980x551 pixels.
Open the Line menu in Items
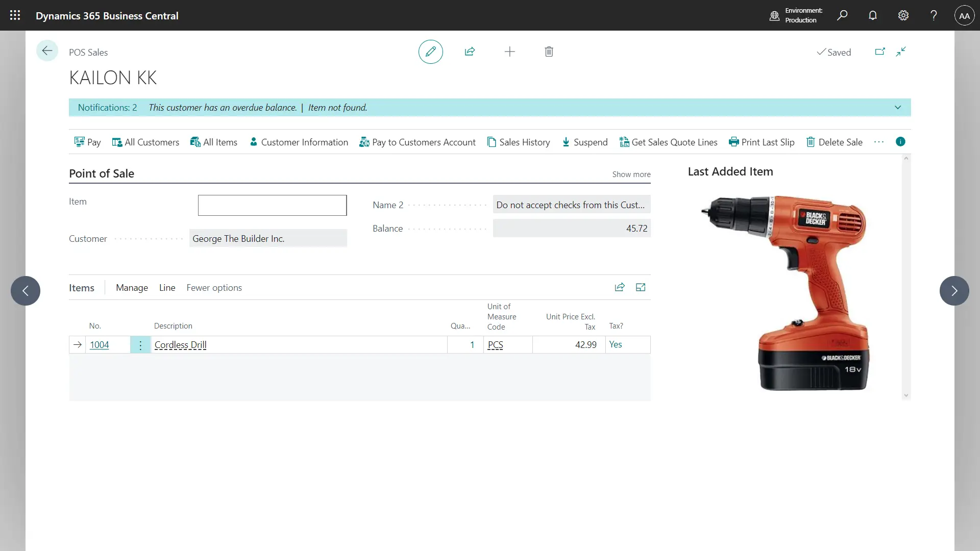pyautogui.click(x=167, y=288)
